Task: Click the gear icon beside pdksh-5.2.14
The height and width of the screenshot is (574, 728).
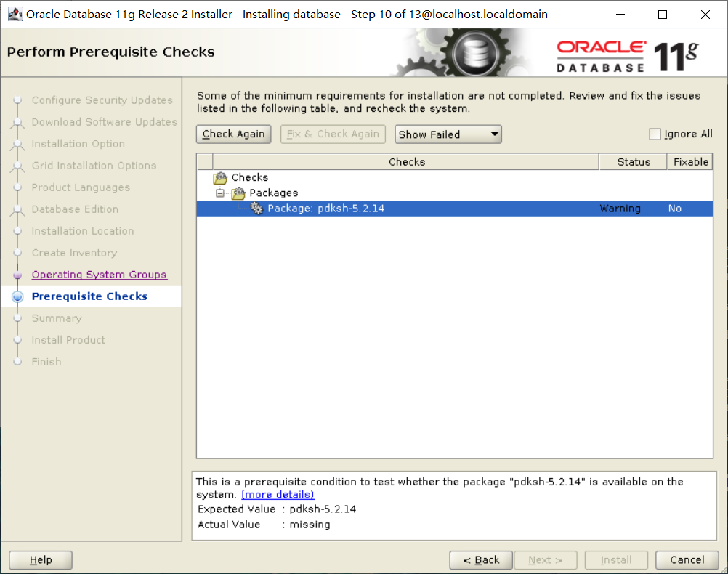Action: coord(256,209)
